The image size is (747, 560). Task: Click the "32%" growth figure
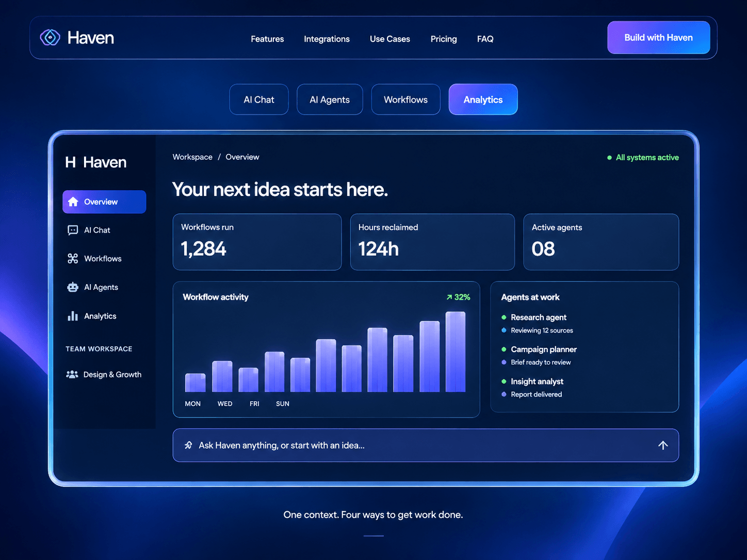(462, 297)
